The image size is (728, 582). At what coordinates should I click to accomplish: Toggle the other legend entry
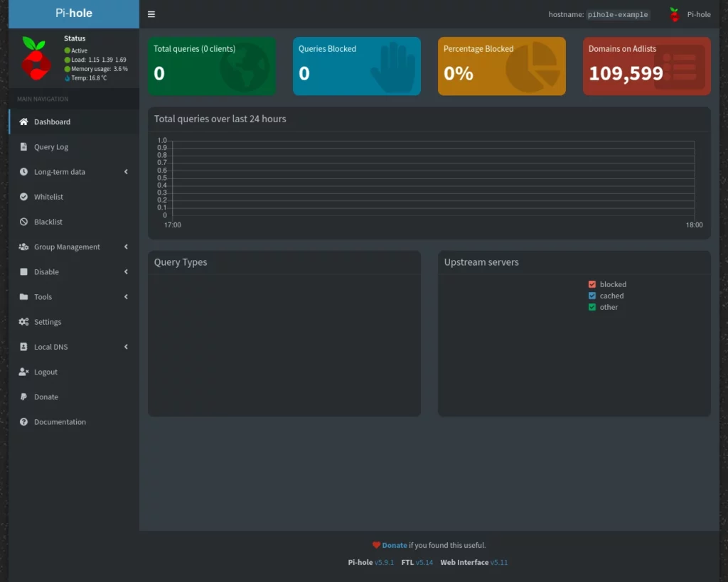pyautogui.click(x=602, y=307)
